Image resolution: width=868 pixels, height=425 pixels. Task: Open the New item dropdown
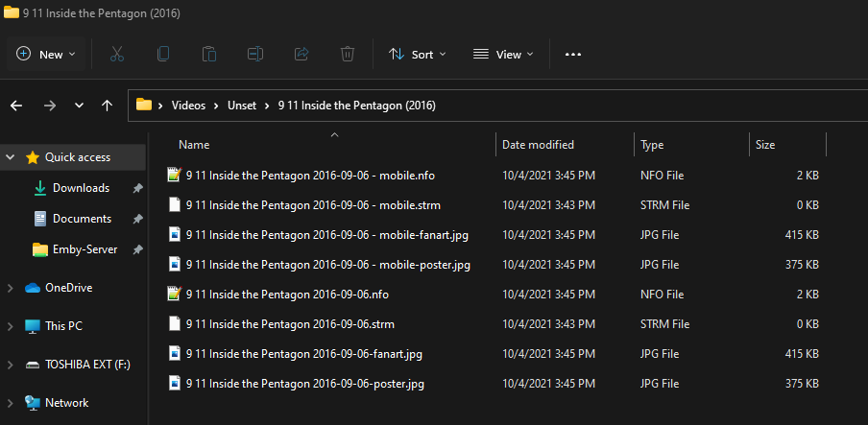coord(46,55)
